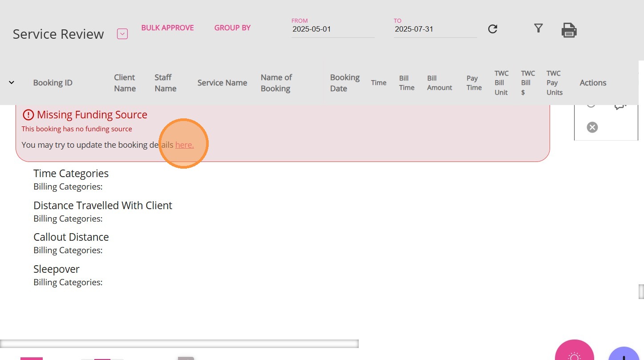Open the Service Review dropdown arrow
Viewport: 644px width, 360px height.
(x=122, y=34)
